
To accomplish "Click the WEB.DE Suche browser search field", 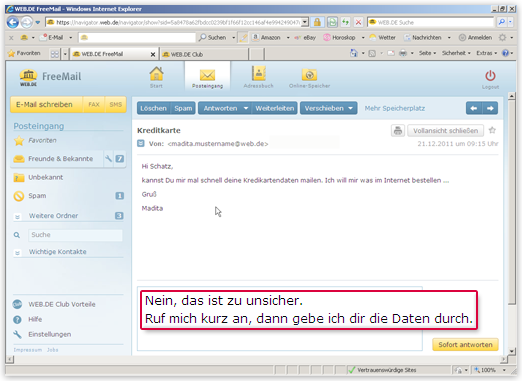I will 430,22.
